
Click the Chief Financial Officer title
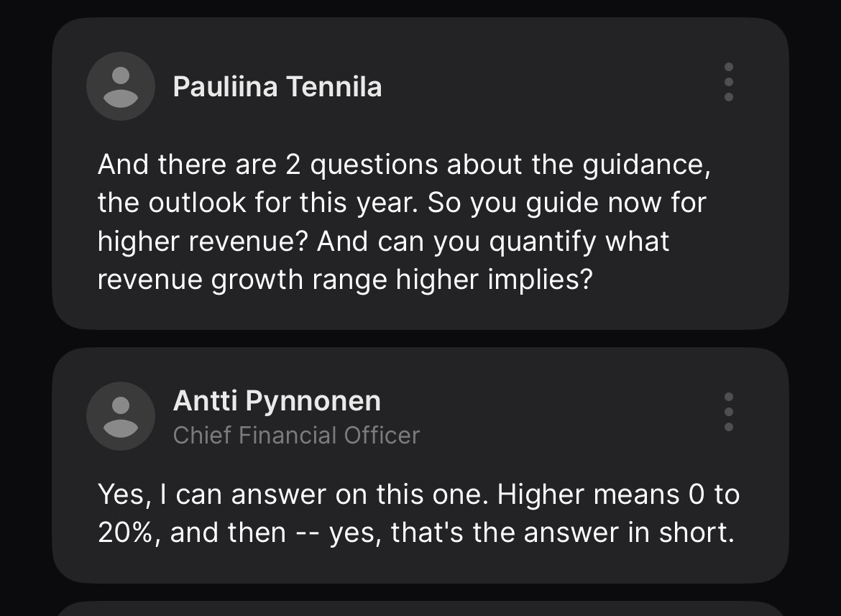[296, 435]
